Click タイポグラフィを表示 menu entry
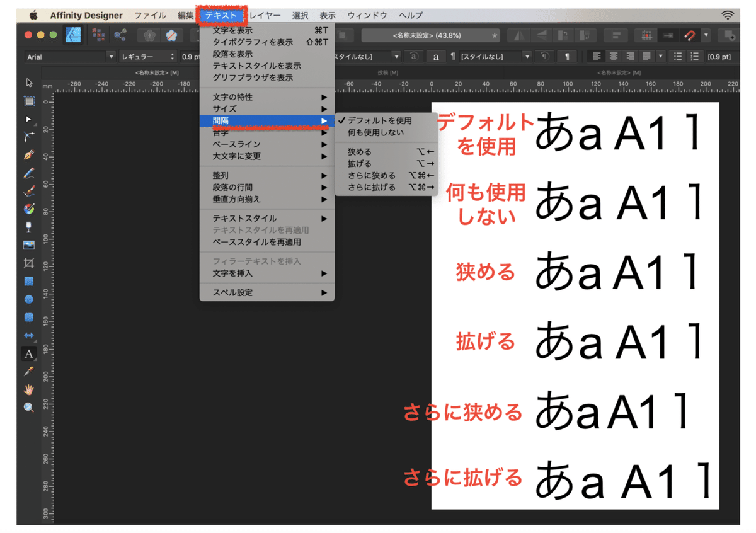Viewport: 756px width, 533px height. pyautogui.click(x=267, y=42)
